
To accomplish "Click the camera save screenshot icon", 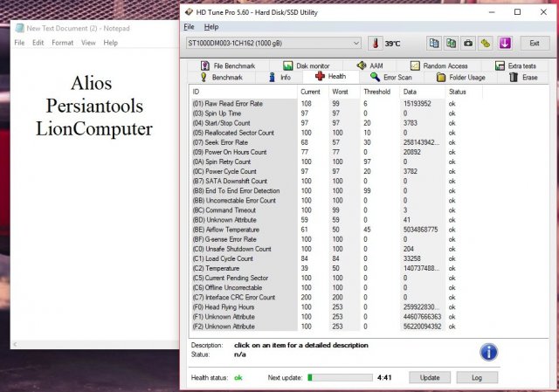I will click(x=468, y=43).
